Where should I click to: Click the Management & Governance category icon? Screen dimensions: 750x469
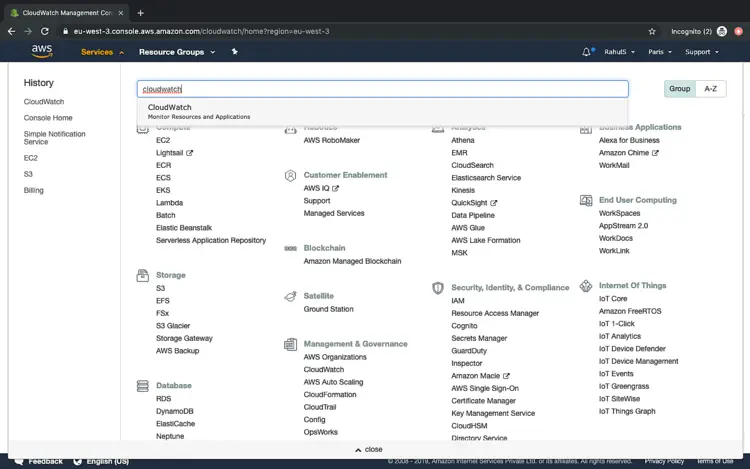[x=290, y=344]
